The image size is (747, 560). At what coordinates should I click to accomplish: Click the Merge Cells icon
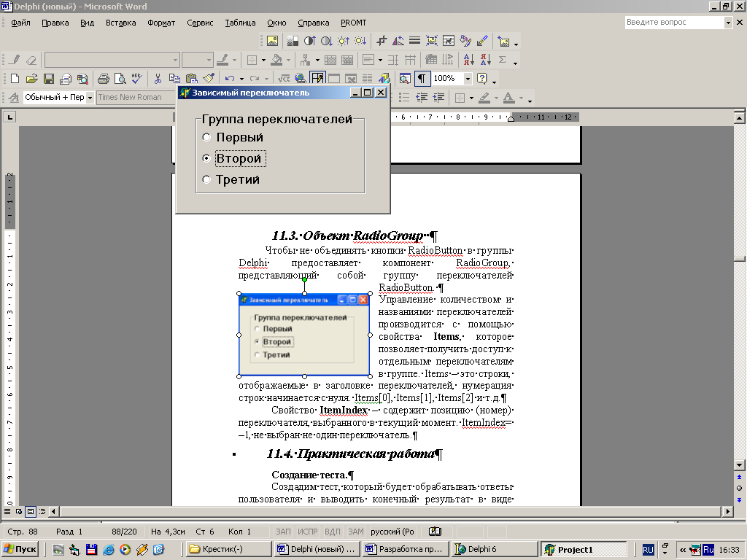pyautogui.click(x=330, y=60)
